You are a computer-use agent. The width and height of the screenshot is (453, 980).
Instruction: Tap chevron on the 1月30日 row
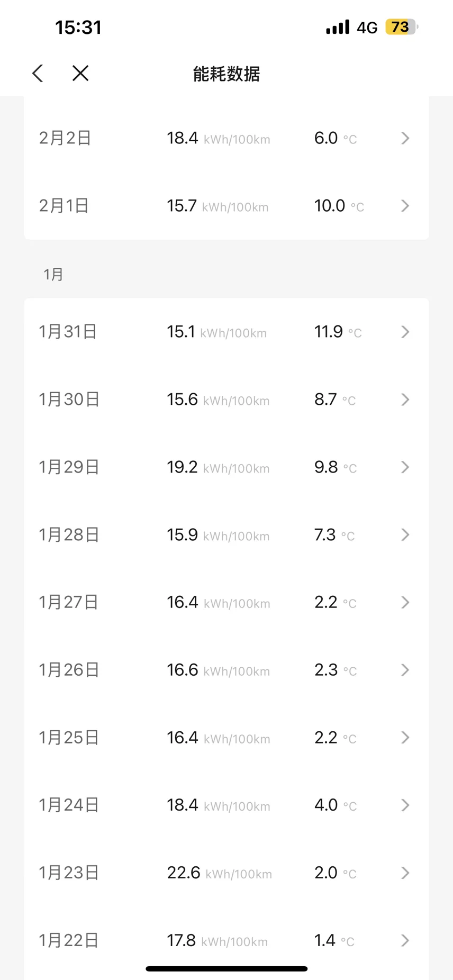pos(405,400)
